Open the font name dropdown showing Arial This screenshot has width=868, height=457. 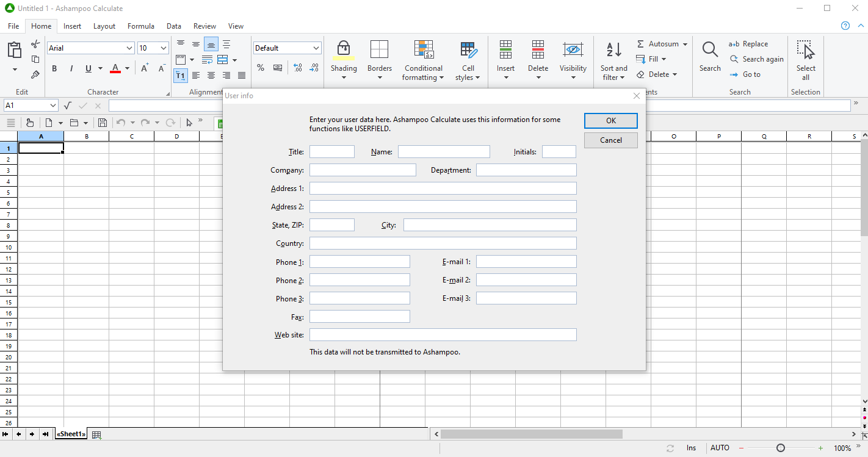[129, 48]
